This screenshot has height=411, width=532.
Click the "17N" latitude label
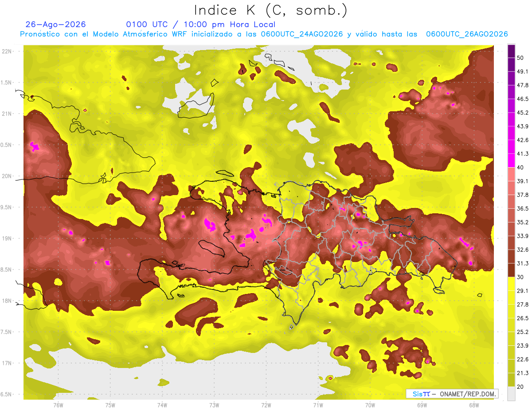[x=7, y=363]
